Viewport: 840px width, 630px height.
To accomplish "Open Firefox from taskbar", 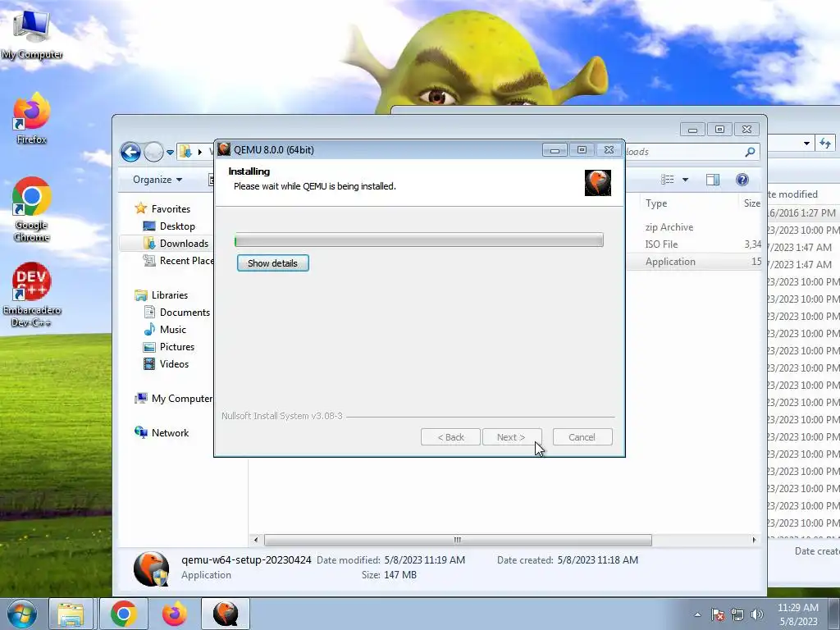I will point(175,614).
